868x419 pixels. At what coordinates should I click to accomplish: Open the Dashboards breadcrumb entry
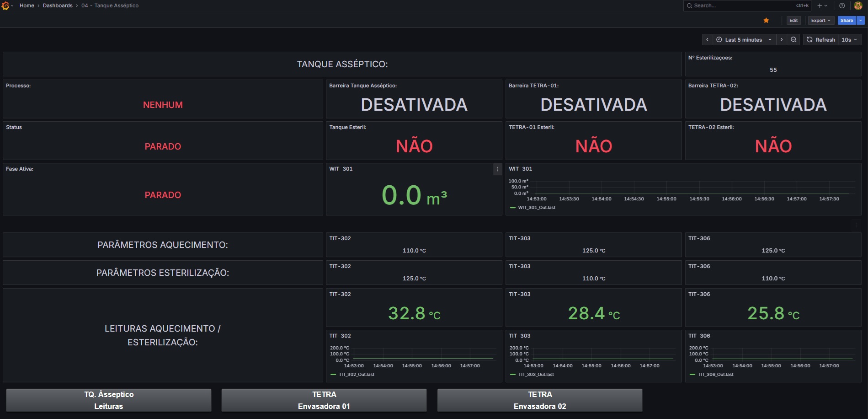[57, 5]
